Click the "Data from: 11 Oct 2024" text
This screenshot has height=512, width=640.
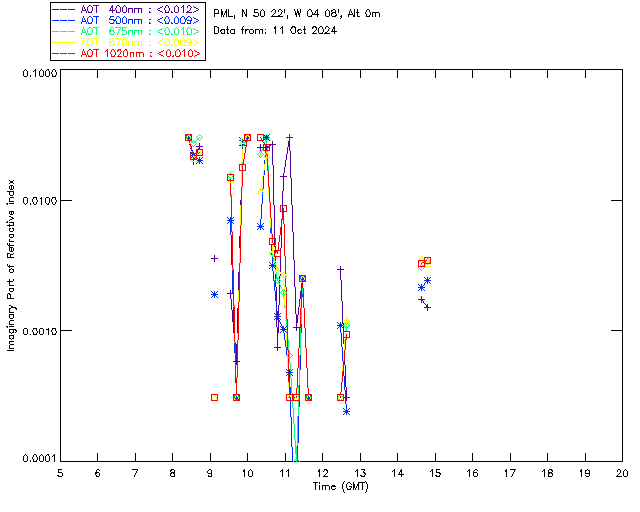tap(275, 30)
